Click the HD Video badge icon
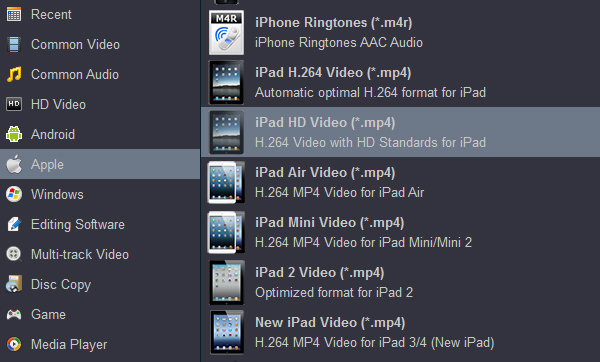Screen dimensions: 600x362 [14, 104]
